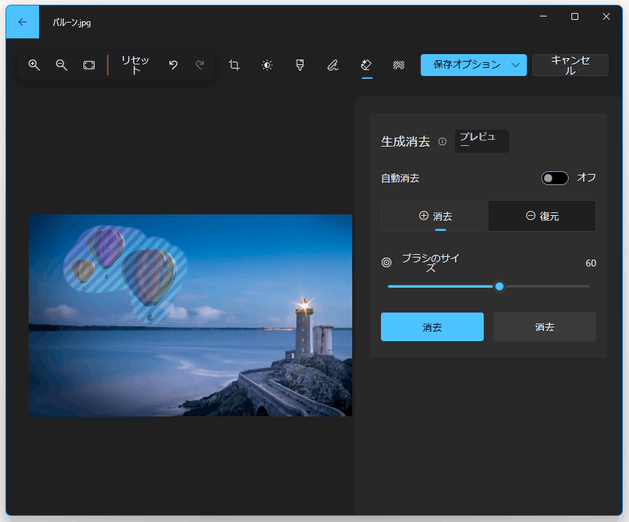This screenshot has width=629, height=522.
Task: Expand the 保存オプション dropdown arrow
Action: pos(516,65)
